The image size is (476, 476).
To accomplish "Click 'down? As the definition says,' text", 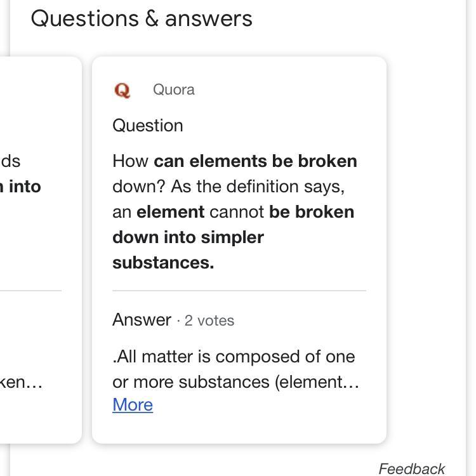I will pyautogui.click(x=228, y=187).
